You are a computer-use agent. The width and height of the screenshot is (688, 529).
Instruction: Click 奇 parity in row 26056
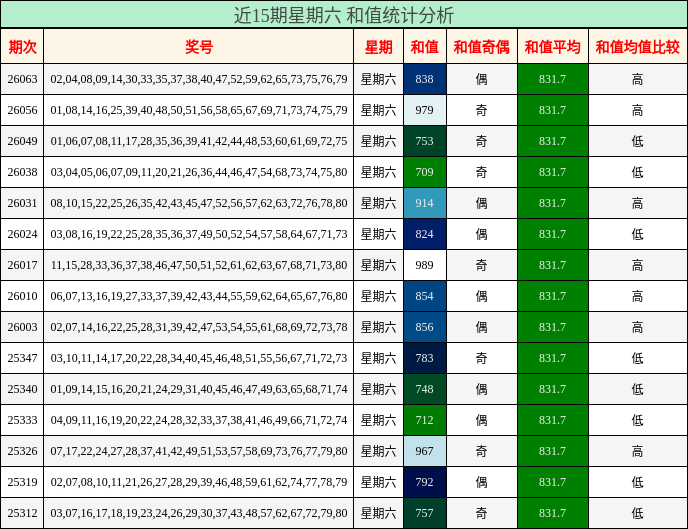481,110
